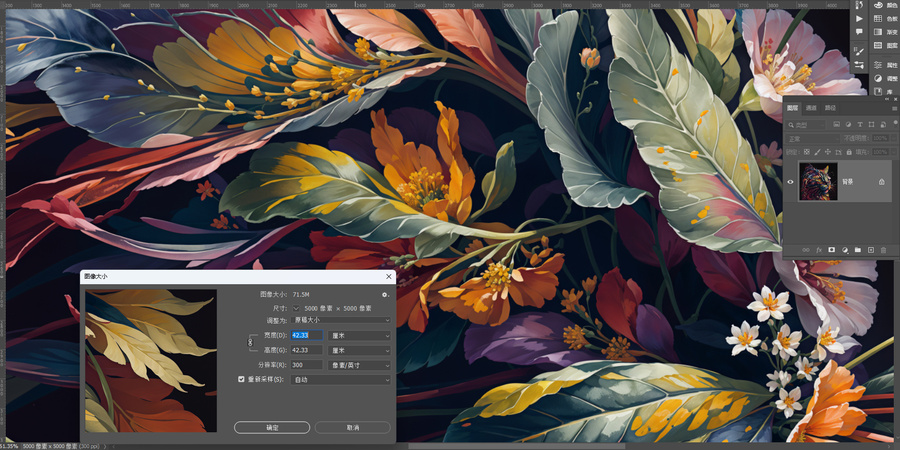The width and height of the screenshot is (900, 450).
Task: Open the width unit 厘米 dropdown
Action: [x=359, y=335]
